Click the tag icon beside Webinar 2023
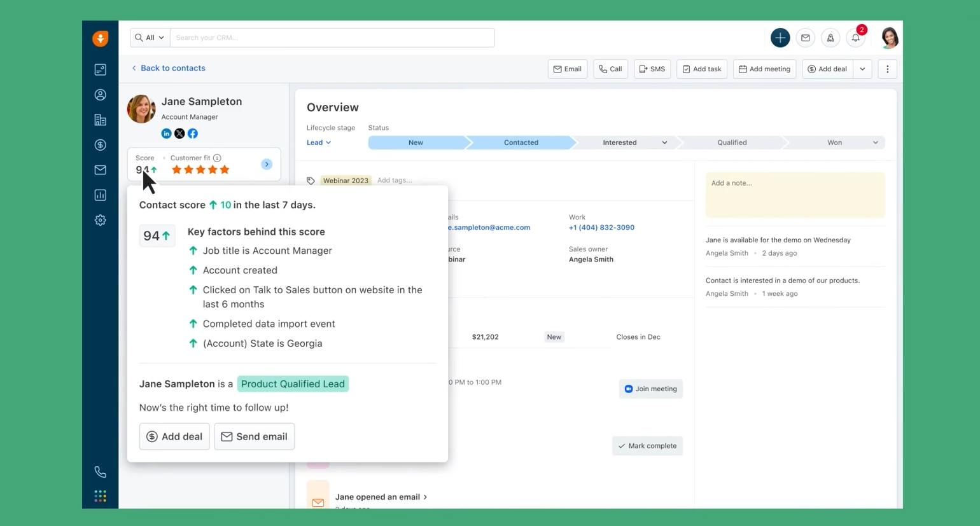 (x=311, y=181)
